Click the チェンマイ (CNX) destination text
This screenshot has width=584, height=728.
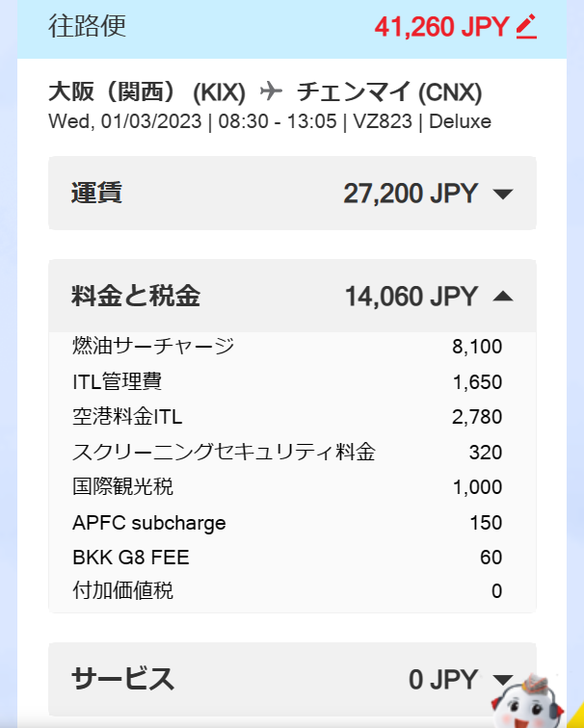point(389,92)
